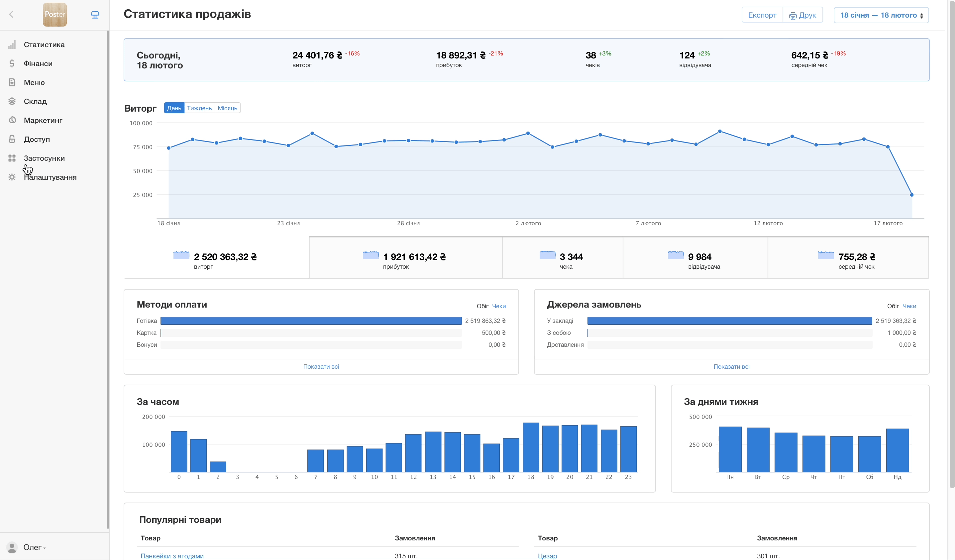Show all payment methods under Методи оплати
The width and height of the screenshot is (955, 560).
321,367
